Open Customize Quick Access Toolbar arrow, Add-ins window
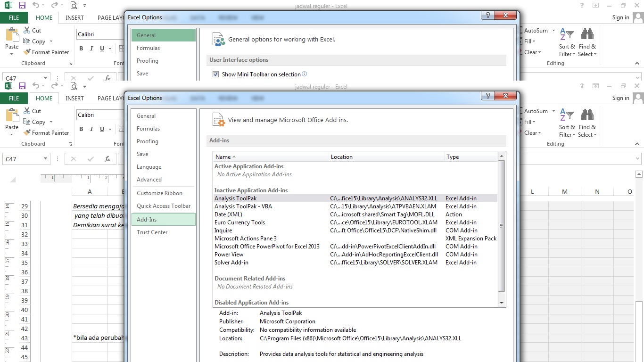 click(85, 86)
